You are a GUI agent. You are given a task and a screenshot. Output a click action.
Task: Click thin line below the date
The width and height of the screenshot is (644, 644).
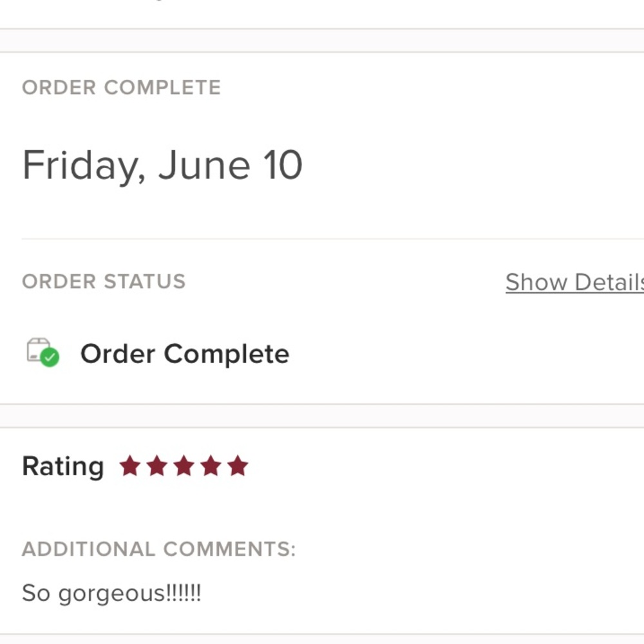point(333,238)
